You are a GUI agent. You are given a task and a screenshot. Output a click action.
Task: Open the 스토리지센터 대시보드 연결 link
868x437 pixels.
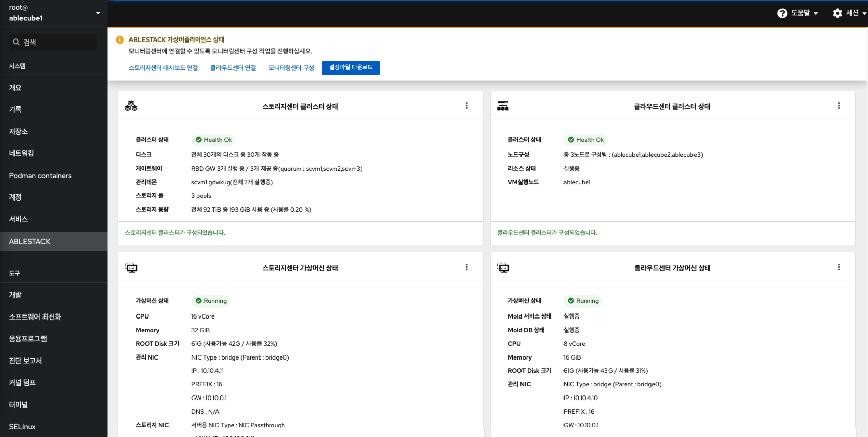tap(163, 68)
